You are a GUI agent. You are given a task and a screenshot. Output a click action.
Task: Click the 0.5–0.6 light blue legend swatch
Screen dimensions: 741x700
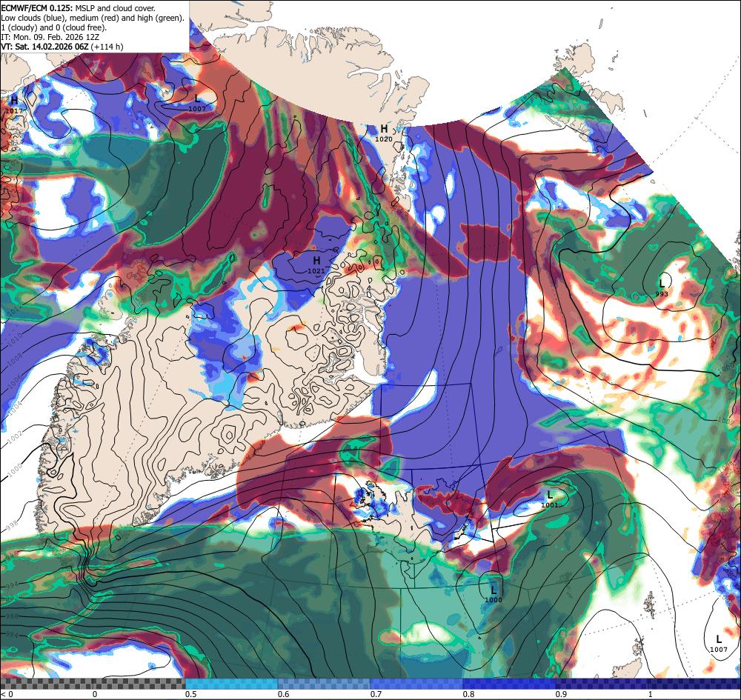pyautogui.click(x=231, y=684)
